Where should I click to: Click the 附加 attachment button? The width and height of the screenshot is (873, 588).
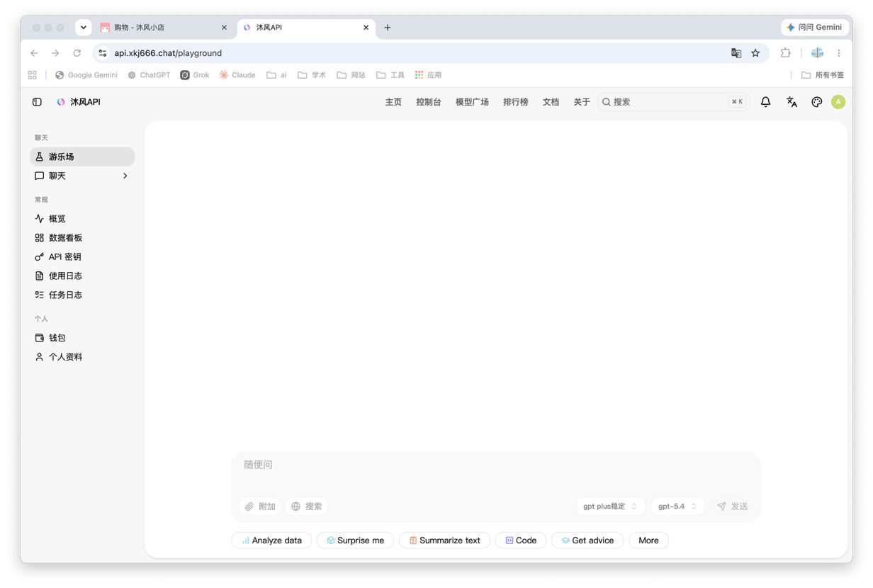[260, 507]
